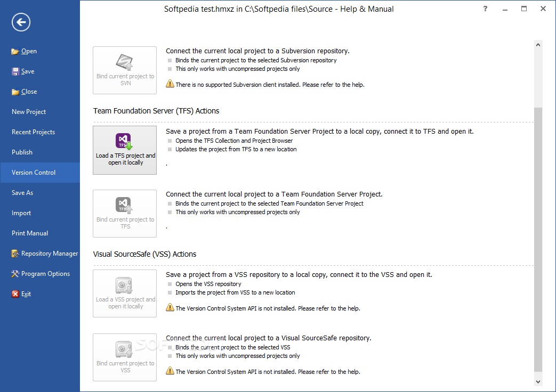The width and height of the screenshot is (556, 392).
Task: Click the vertical scrollbar thumb
Action: click(538, 240)
